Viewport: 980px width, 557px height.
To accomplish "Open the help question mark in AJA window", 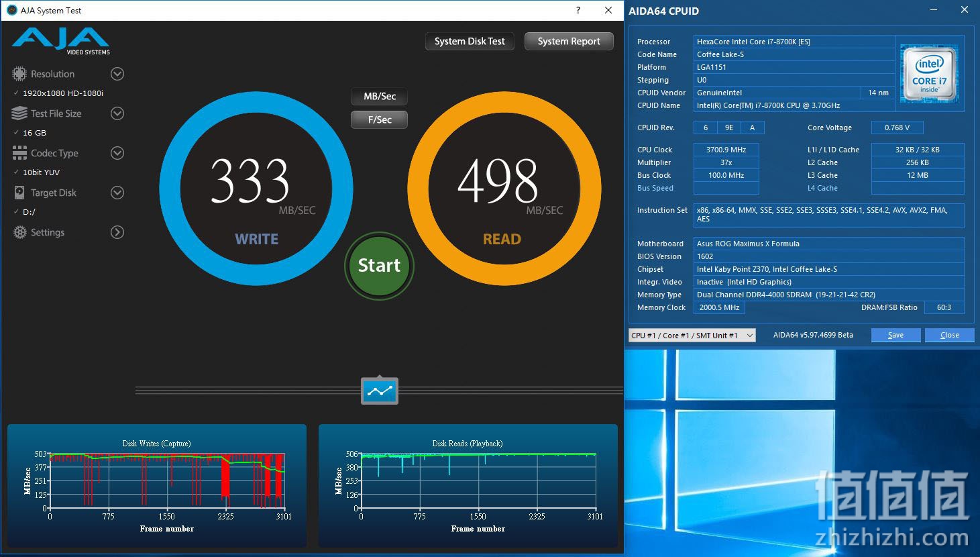I will pos(578,10).
